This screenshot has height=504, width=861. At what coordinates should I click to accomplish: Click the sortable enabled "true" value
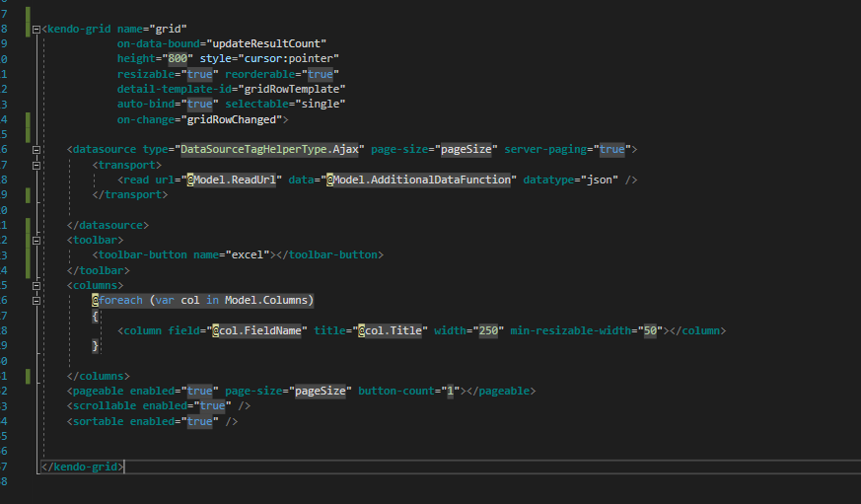199,421
